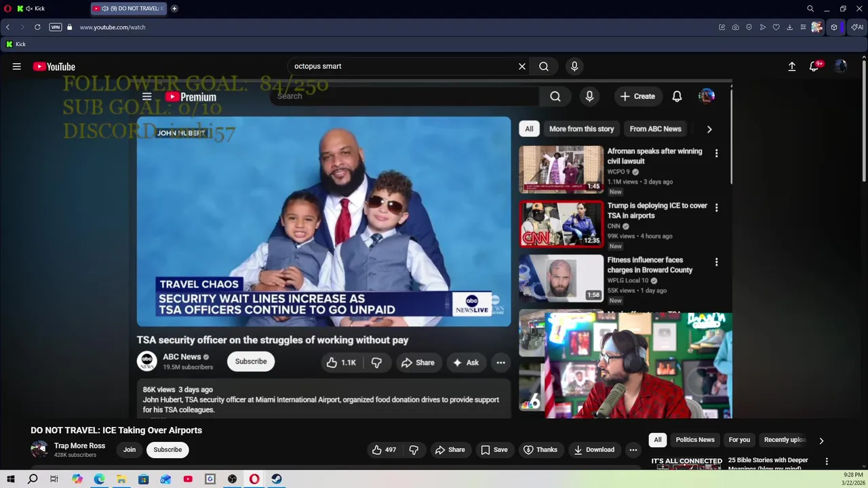Open the 'IT'S ALL CONNECTED' thumbnail
The width and height of the screenshot is (868, 488).
click(687, 462)
